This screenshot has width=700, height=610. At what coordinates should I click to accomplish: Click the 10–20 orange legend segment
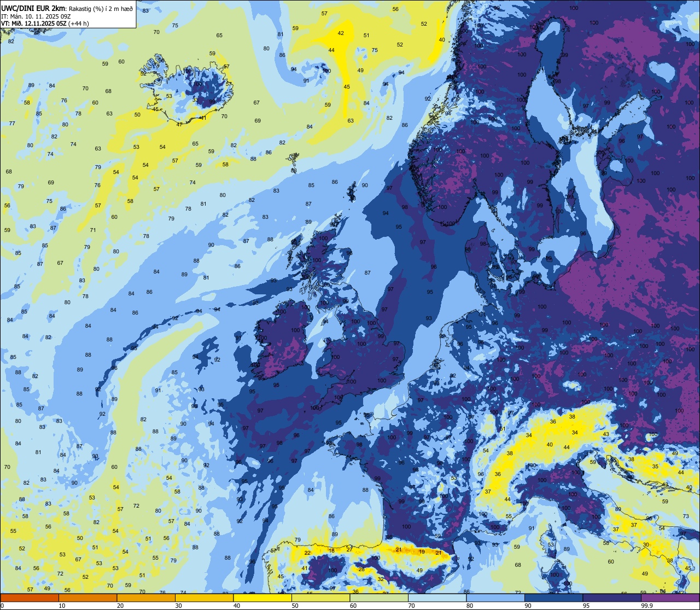[x=87, y=597]
